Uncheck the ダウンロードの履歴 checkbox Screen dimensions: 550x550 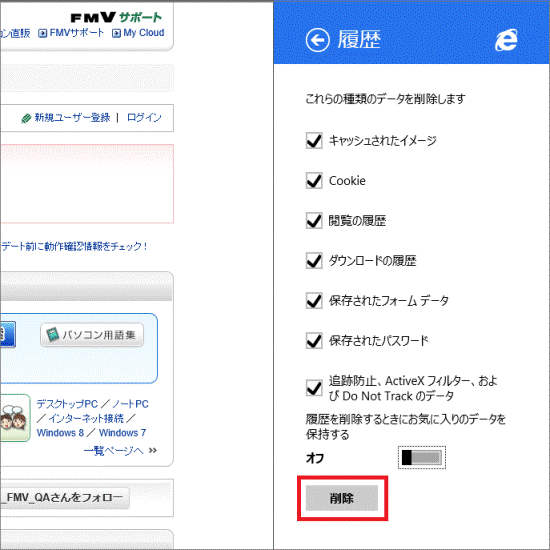click(x=314, y=261)
